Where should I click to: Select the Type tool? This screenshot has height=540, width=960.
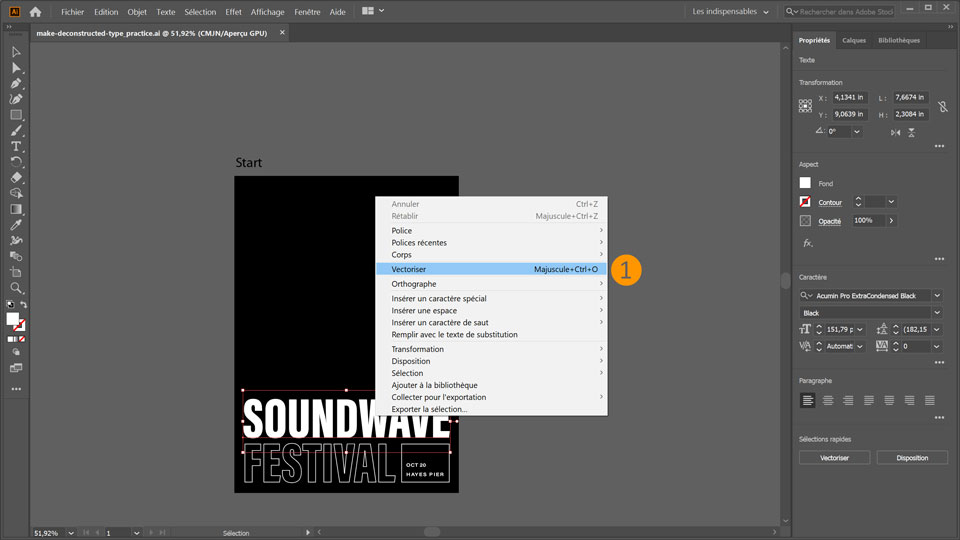16,146
